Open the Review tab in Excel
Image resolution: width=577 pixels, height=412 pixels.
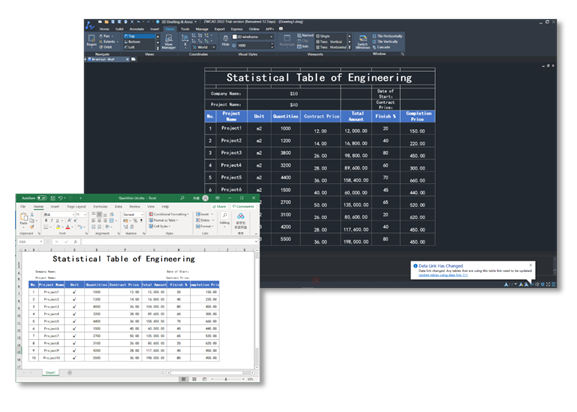coord(135,206)
